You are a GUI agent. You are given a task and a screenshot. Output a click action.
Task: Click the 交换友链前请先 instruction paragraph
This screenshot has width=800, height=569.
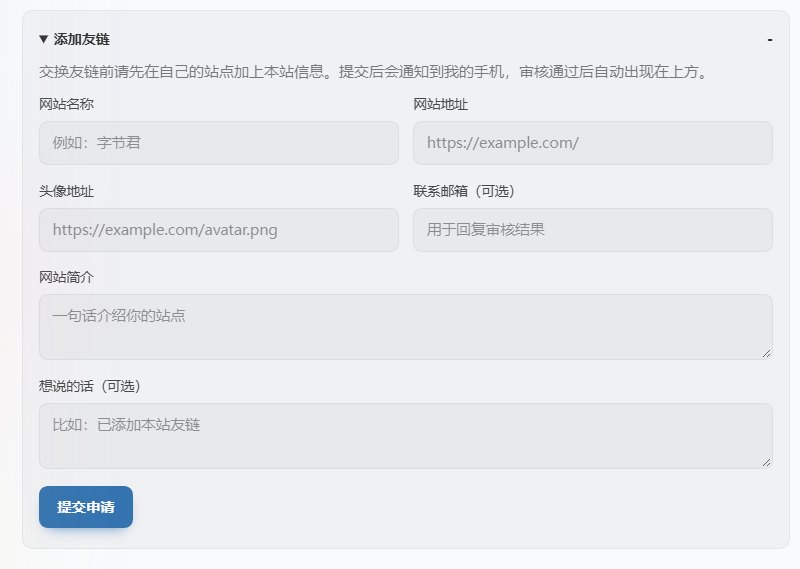point(374,71)
